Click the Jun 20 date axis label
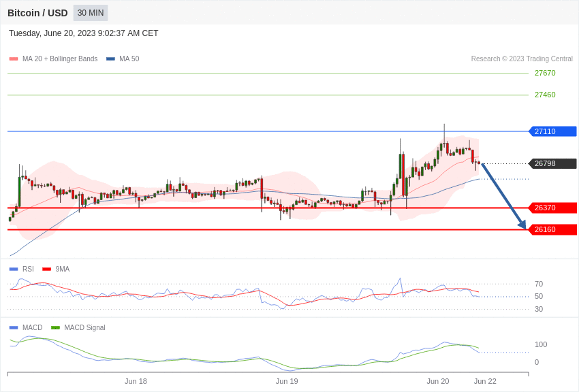This screenshot has width=579, height=392. [438, 381]
